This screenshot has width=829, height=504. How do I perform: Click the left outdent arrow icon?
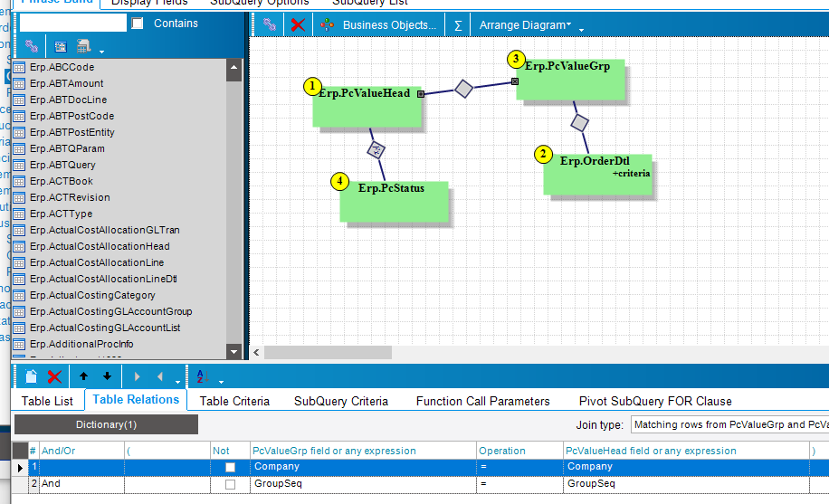[160, 376]
